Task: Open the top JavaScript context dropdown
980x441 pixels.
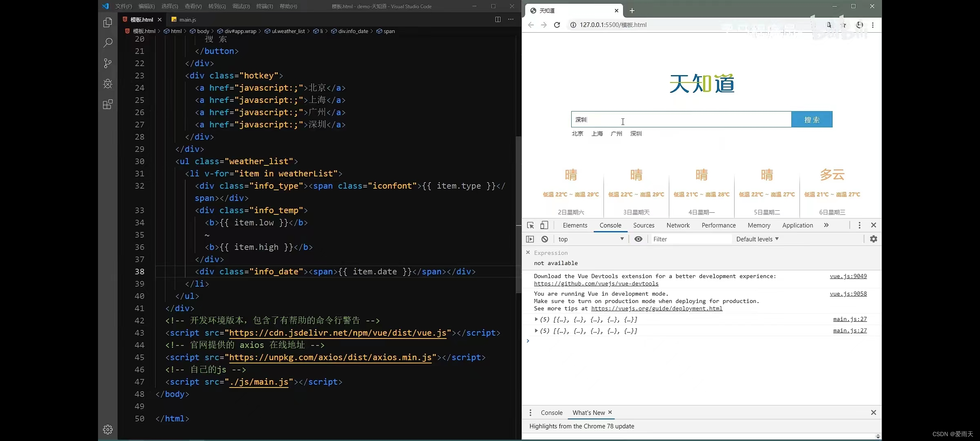Action: click(590, 239)
